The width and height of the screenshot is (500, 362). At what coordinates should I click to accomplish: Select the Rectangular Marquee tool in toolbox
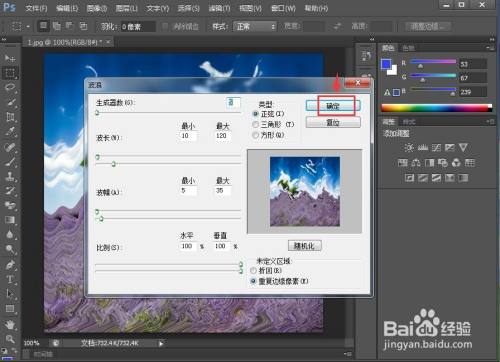tap(10, 73)
